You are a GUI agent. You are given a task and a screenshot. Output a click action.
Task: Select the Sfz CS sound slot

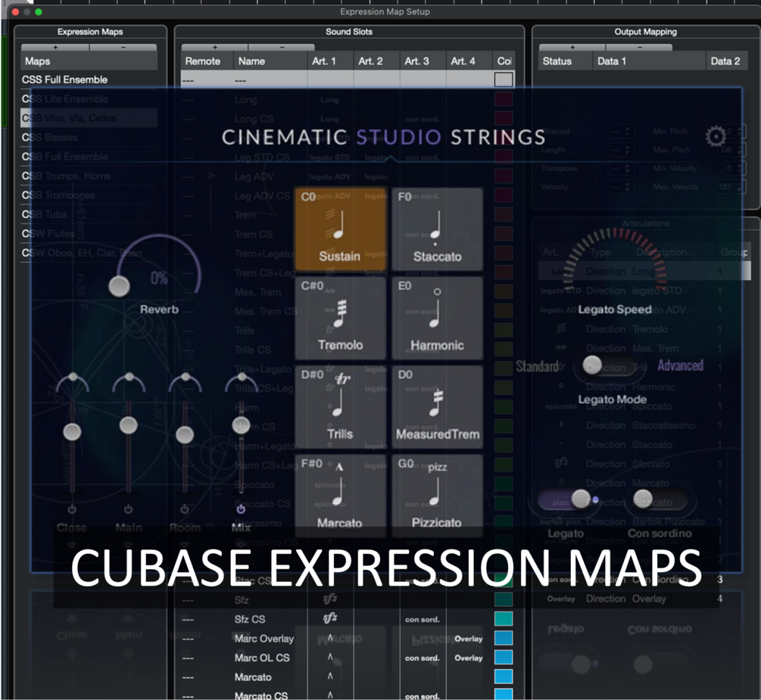(x=348, y=619)
